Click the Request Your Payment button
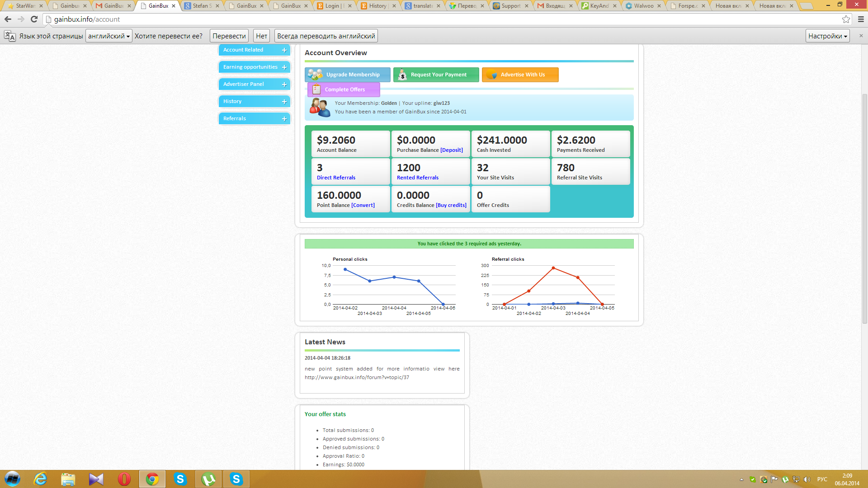868x488 pixels. coord(436,75)
